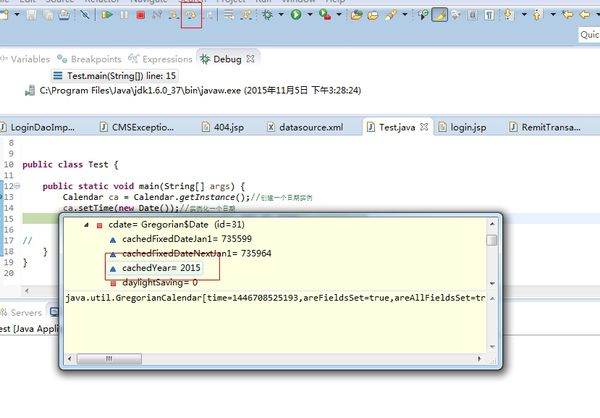
Task: Click the Resume debug button
Action: tap(107, 15)
